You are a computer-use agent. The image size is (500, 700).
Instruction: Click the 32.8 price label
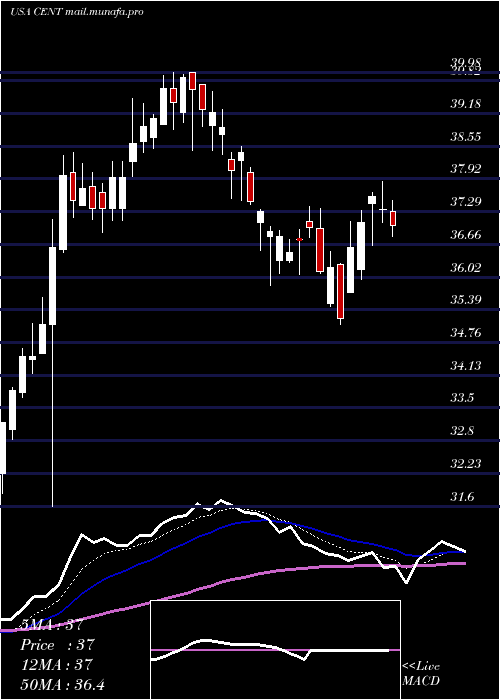point(462,432)
